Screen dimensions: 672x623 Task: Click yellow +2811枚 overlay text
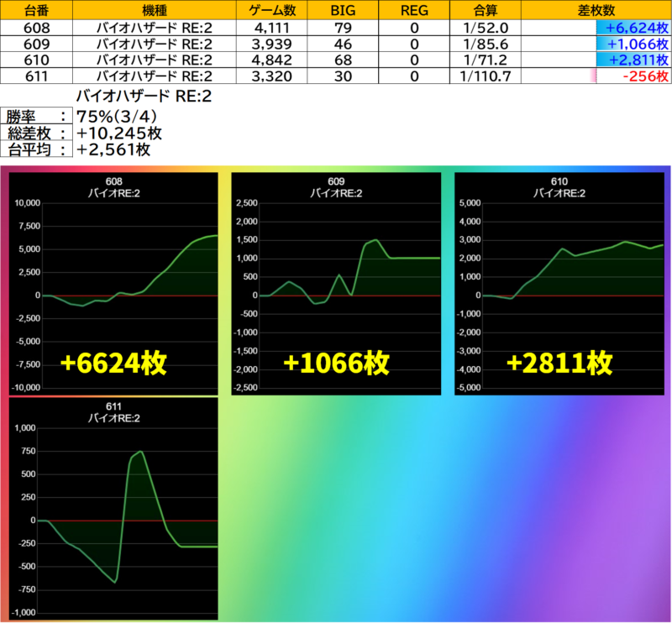click(x=559, y=363)
